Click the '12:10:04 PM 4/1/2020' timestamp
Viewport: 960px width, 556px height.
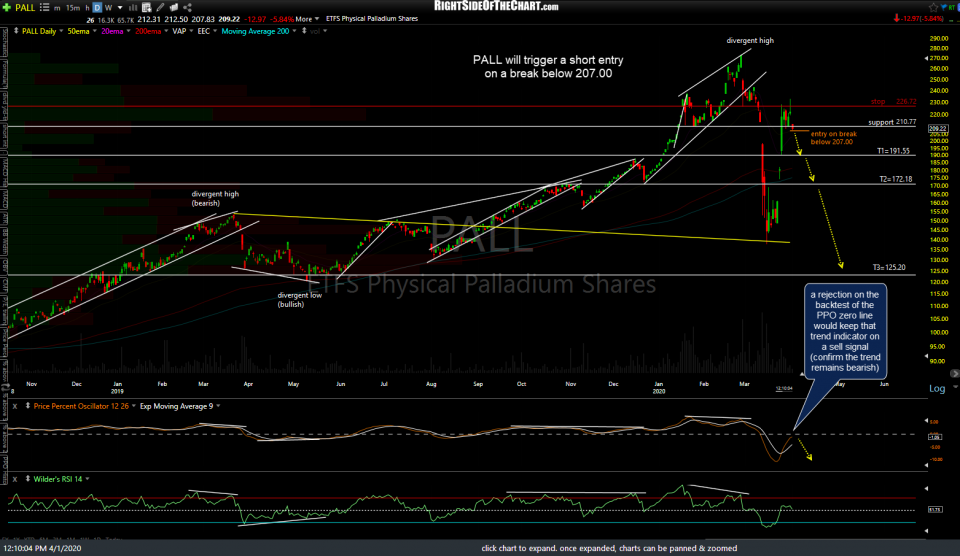[x=42, y=549]
